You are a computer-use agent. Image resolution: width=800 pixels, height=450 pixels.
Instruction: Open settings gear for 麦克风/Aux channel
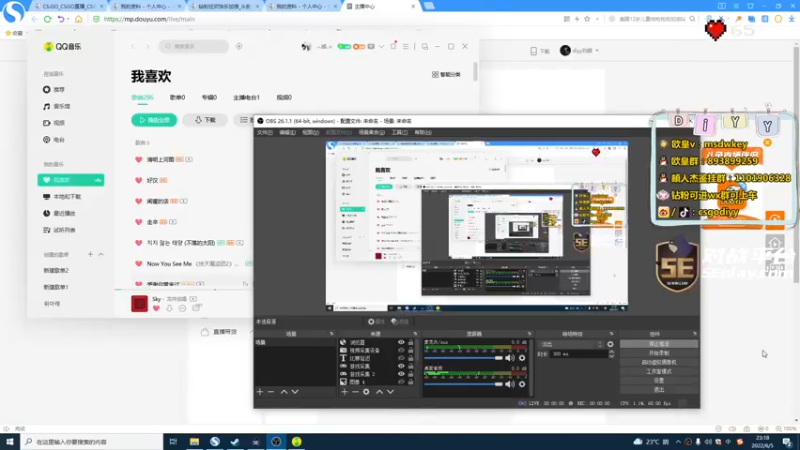522,358
